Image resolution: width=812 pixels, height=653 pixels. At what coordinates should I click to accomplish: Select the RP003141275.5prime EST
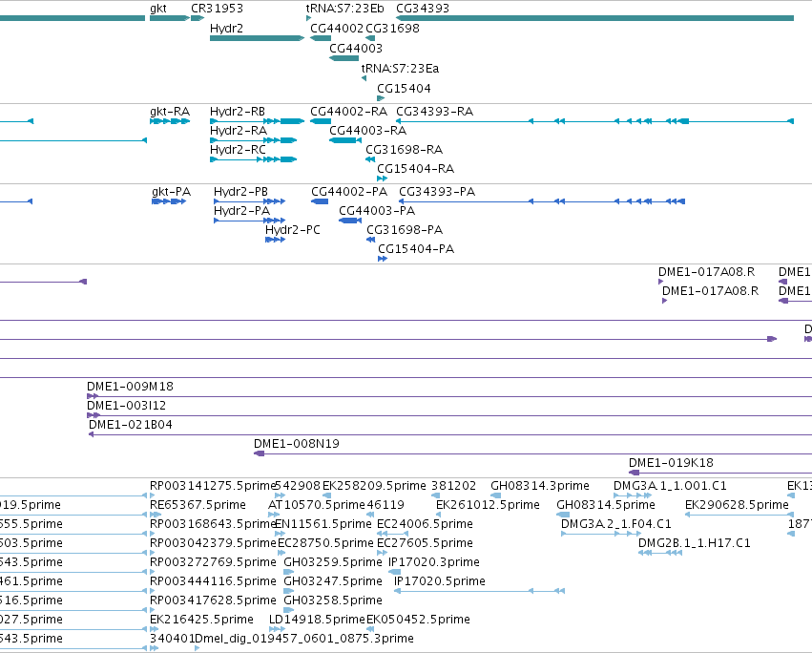pos(153,495)
